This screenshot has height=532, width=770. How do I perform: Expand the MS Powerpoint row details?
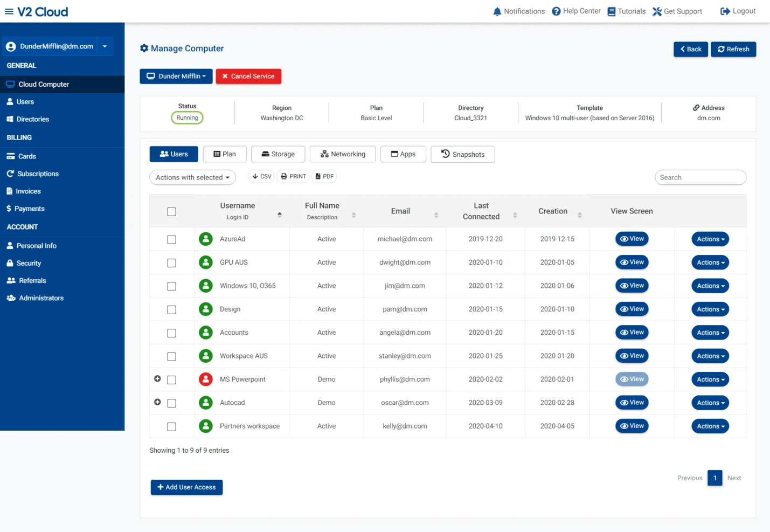pyautogui.click(x=157, y=378)
